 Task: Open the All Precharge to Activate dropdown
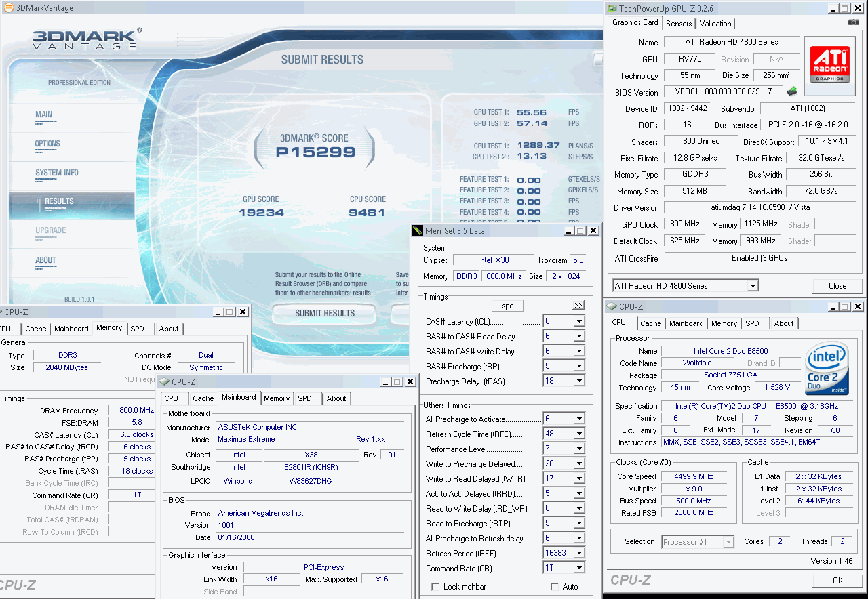579,419
